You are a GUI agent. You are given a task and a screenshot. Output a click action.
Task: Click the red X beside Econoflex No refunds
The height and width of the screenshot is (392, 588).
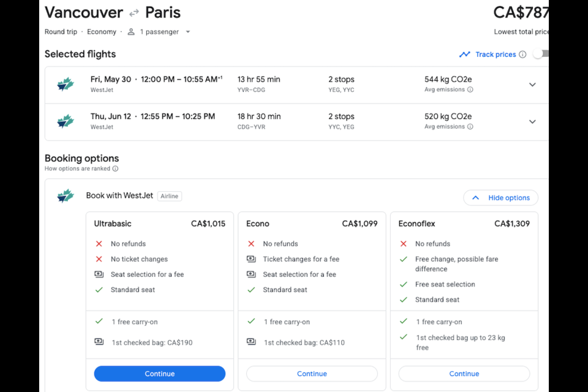point(404,244)
